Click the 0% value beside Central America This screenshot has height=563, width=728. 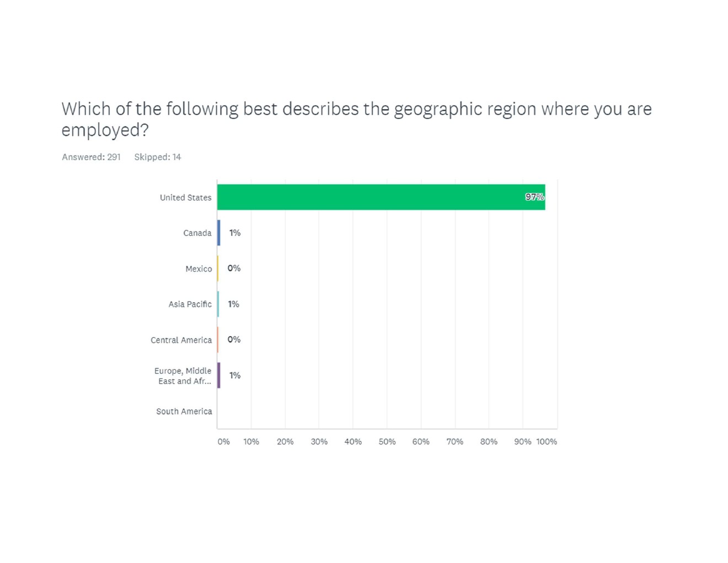pos(234,339)
